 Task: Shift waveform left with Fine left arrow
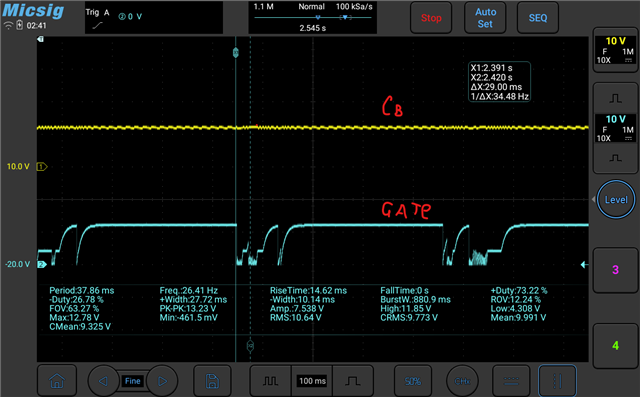point(103,381)
